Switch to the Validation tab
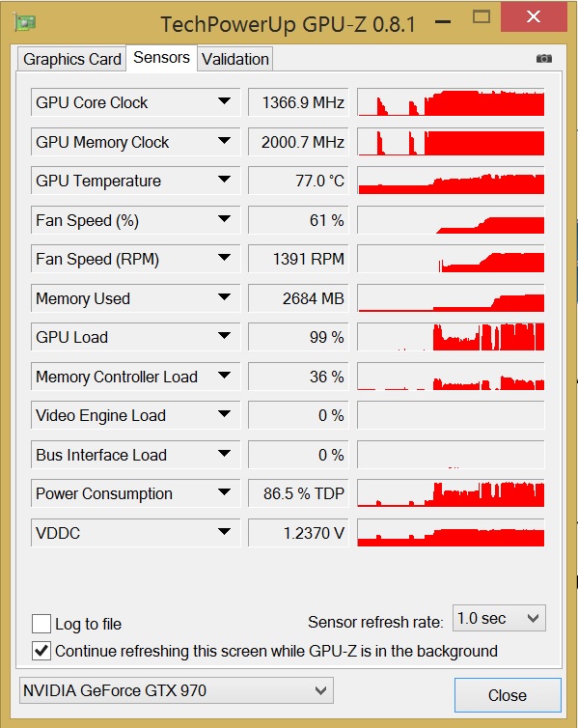 (x=235, y=59)
